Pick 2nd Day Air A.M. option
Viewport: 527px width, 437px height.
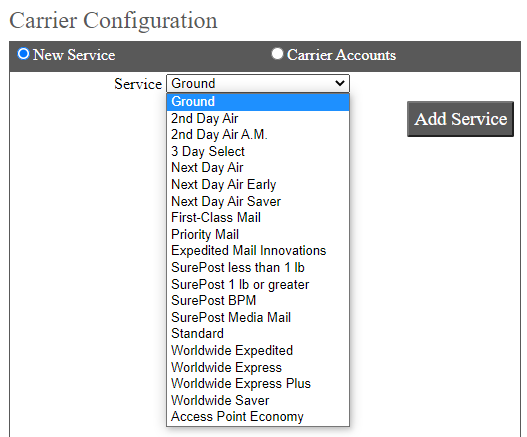258,135
